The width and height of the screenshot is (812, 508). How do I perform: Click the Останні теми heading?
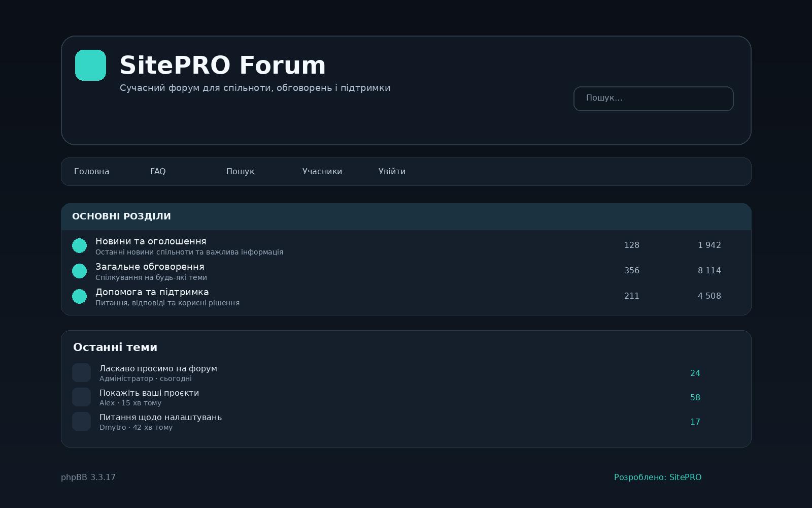click(x=115, y=347)
